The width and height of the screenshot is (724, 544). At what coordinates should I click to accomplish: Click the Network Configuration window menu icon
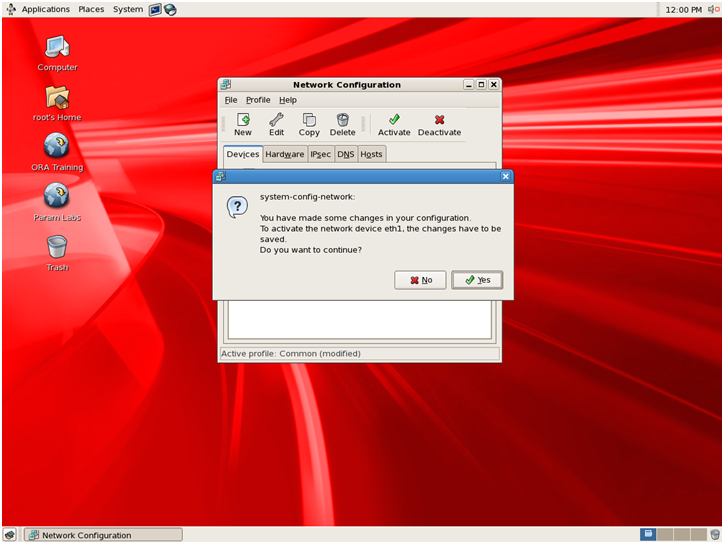point(226,85)
